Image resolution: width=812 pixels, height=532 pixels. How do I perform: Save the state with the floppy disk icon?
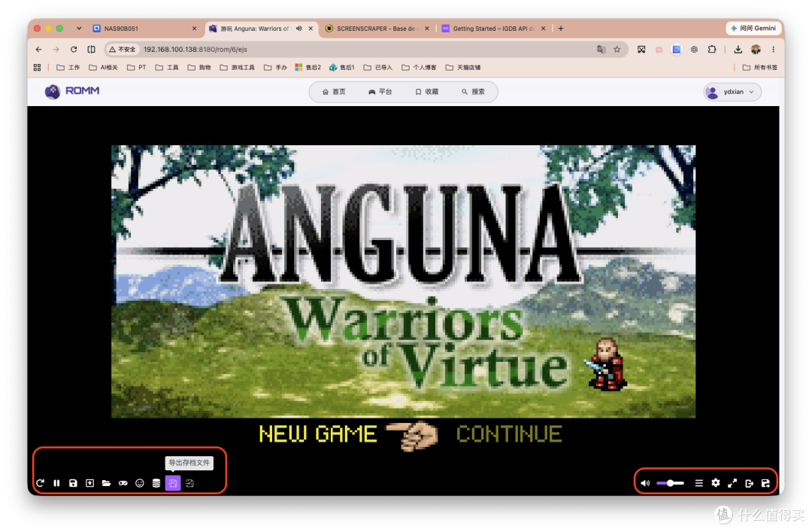[73, 483]
